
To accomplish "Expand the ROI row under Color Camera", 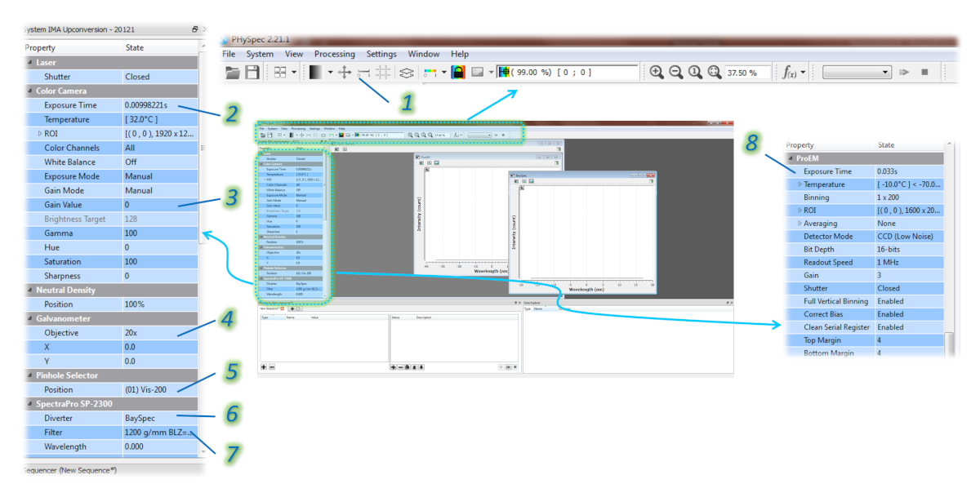I will coord(39,133).
